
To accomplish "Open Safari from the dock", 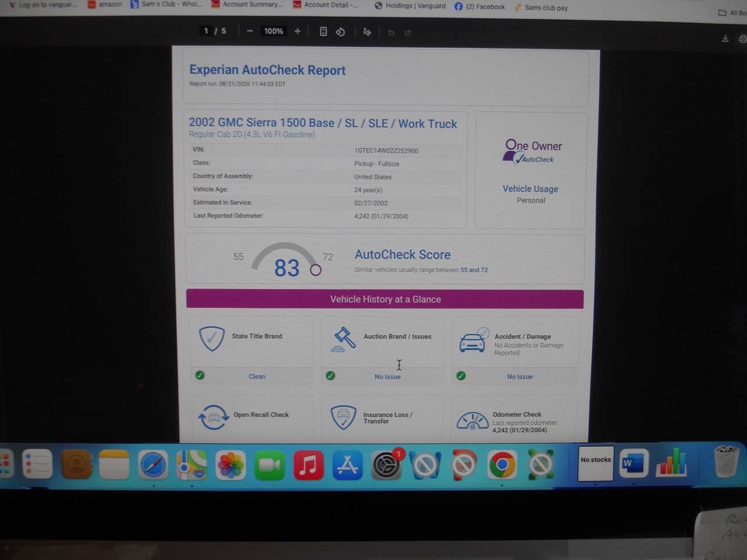I will click(x=153, y=465).
